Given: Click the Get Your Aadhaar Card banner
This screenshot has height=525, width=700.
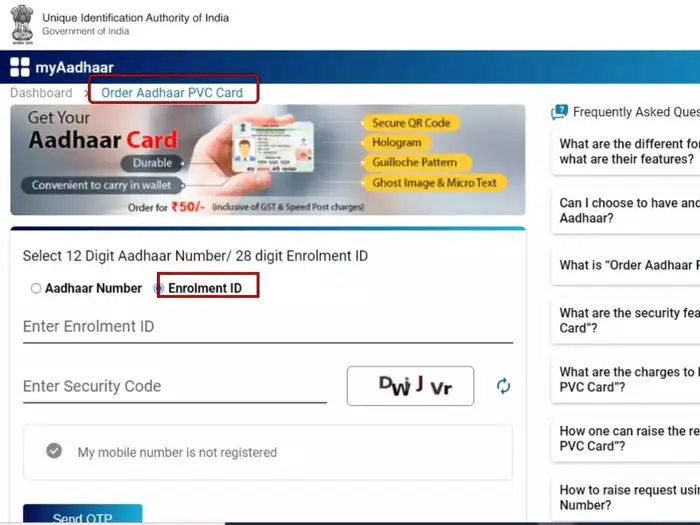Looking at the screenshot, I should (268, 160).
